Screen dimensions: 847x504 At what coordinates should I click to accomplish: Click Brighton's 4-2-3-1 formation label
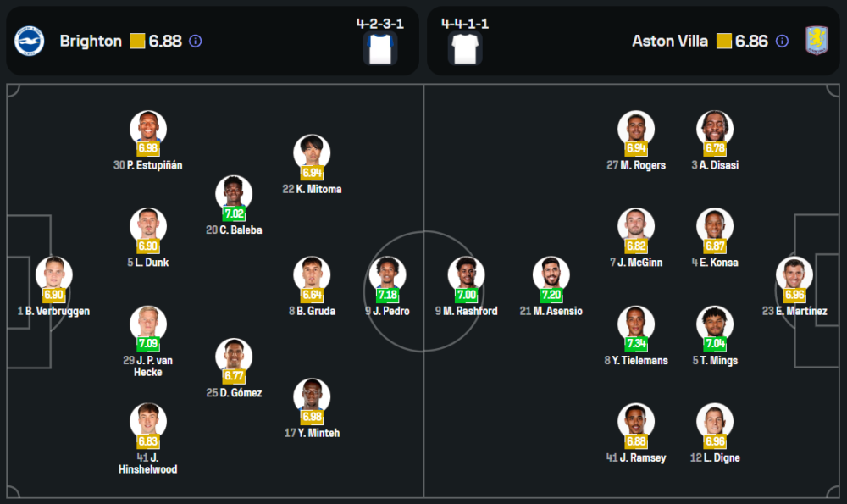pyautogui.click(x=380, y=24)
